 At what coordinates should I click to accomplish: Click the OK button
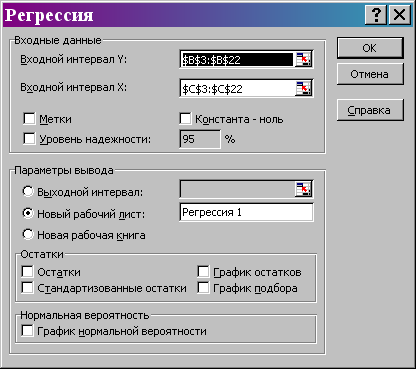[370, 48]
